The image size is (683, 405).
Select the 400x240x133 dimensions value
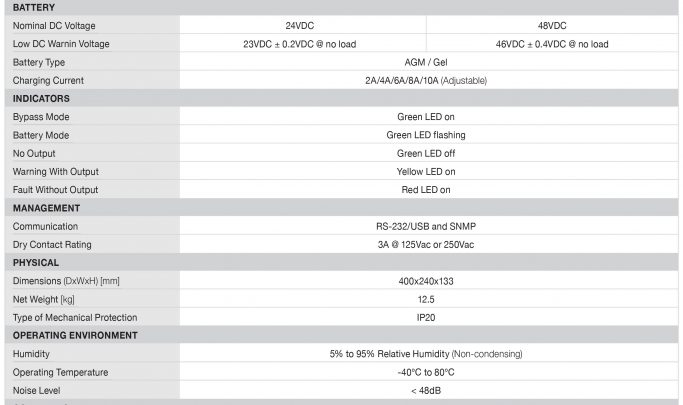(x=426, y=281)
